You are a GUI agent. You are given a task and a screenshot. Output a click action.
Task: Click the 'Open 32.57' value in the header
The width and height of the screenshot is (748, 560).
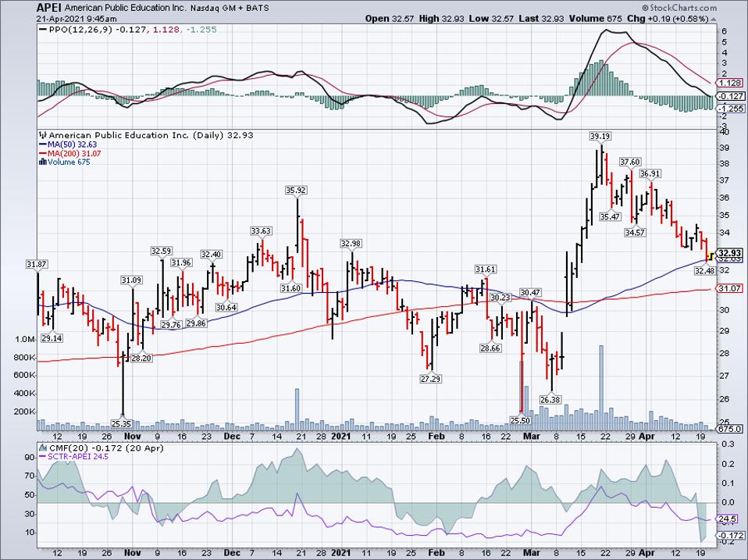click(x=390, y=19)
